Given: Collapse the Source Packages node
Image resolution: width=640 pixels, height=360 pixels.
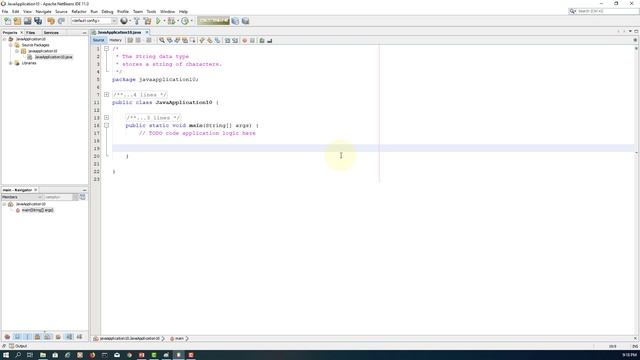Looking at the screenshot, I should pyautogui.click(x=11, y=45).
